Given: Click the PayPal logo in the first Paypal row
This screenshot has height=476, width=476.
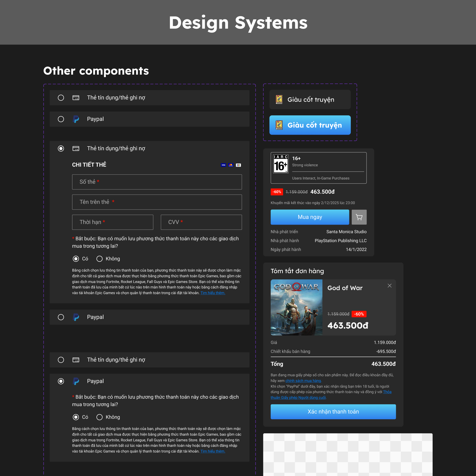Looking at the screenshot, I should click(x=76, y=119).
